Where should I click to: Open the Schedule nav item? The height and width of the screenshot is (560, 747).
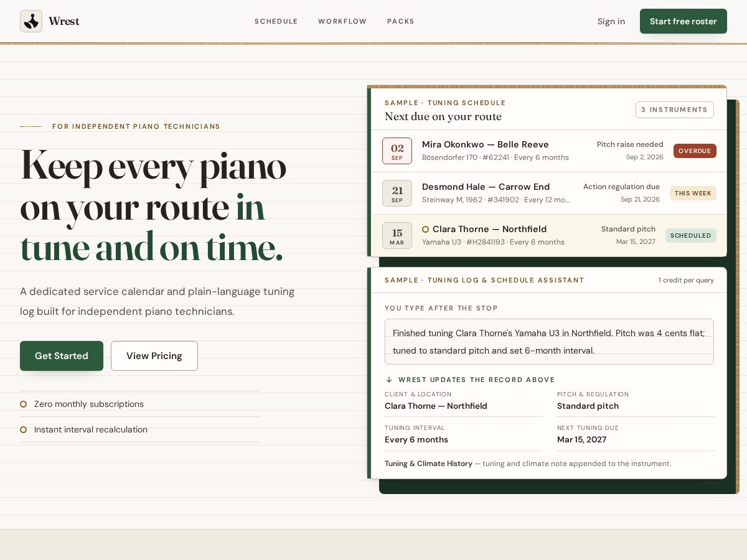pyautogui.click(x=276, y=21)
